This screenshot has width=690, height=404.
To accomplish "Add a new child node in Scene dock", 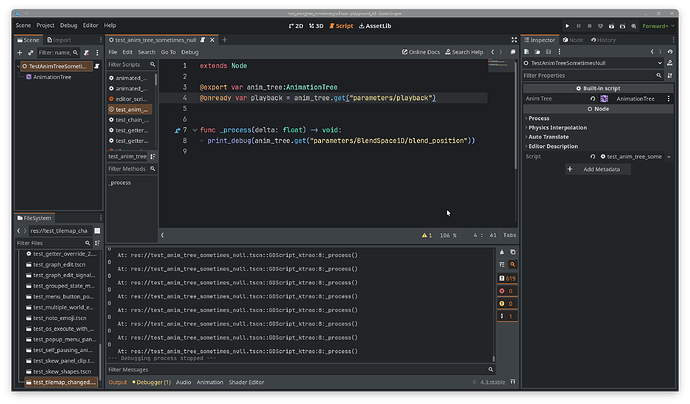I will pyautogui.click(x=19, y=52).
